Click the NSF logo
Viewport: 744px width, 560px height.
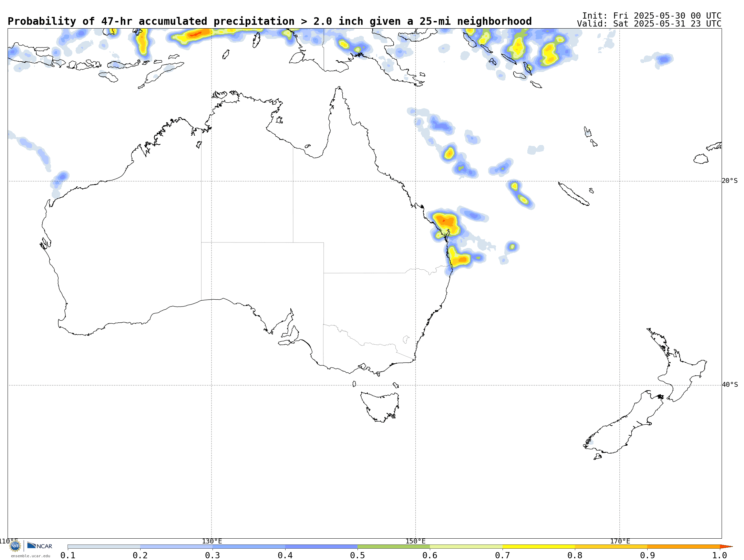click(x=15, y=546)
